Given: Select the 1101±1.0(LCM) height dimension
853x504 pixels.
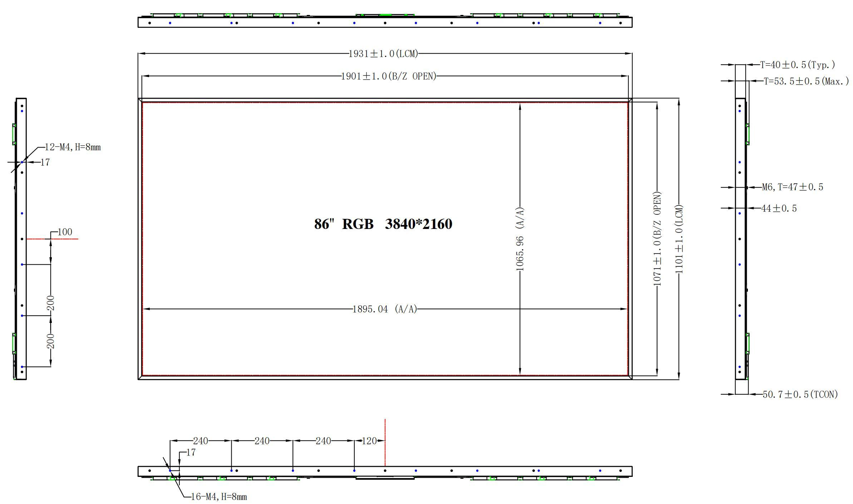Looking at the screenshot, I should pyautogui.click(x=679, y=239).
